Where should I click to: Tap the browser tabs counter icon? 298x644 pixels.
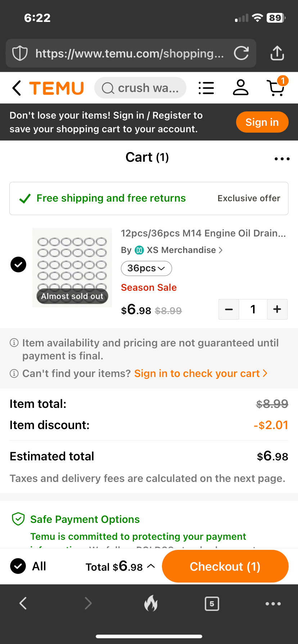click(x=212, y=604)
